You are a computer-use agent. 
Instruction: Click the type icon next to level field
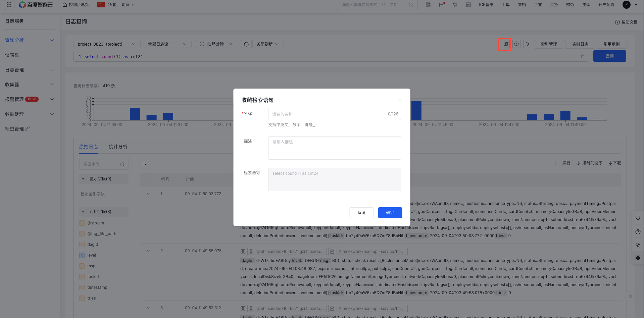click(x=82, y=255)
